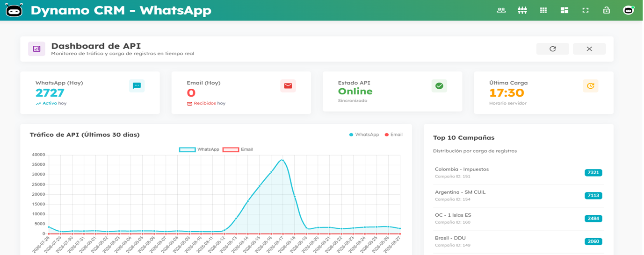Click the 2727 WhatsApp today value
This screenshot has width=644, height=255.
(x=50, y=92)
